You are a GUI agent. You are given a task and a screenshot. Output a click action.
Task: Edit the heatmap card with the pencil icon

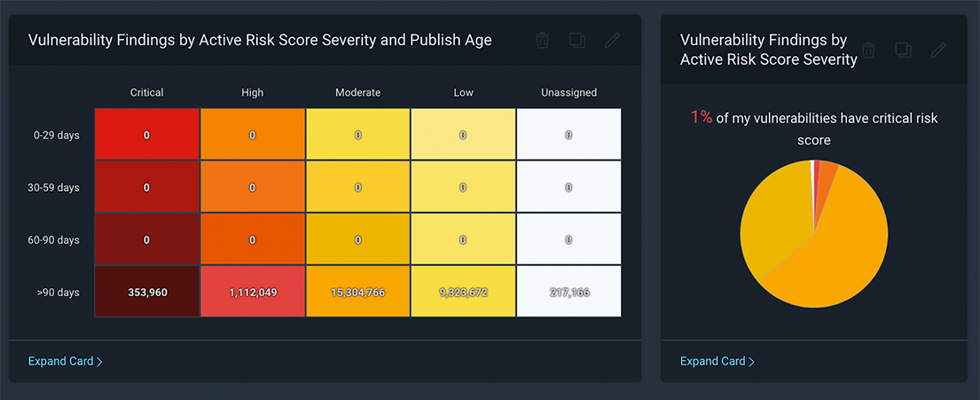[x=612, y=40]
